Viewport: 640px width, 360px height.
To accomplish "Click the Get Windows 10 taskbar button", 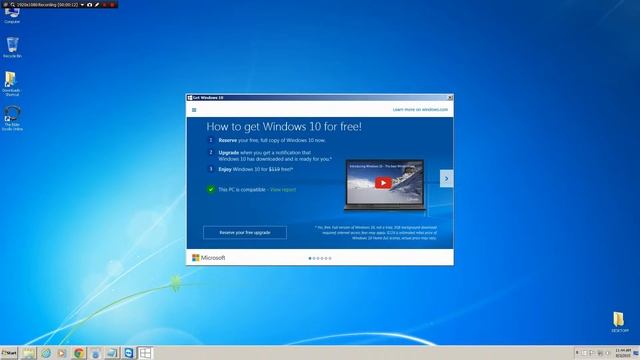I will [145, 353].
